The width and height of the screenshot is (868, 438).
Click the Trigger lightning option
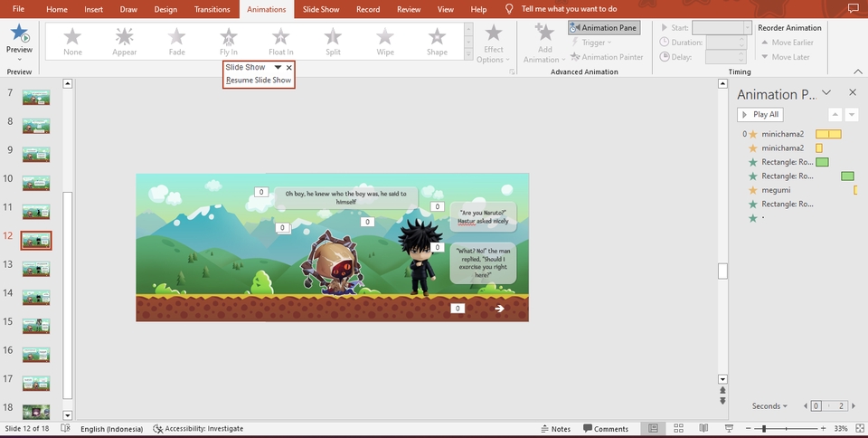tap(591, 43)
